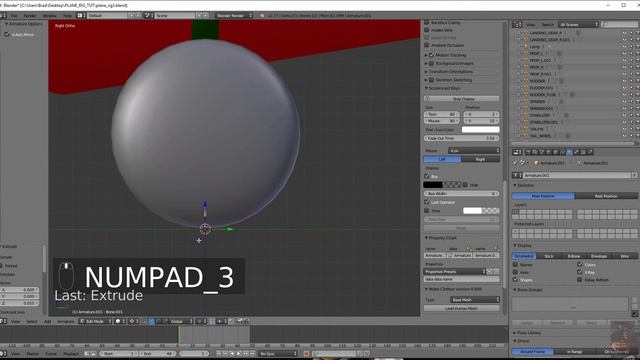
Task: Open the Render menu
Action: pyautogui.click(x=30, y=16)
